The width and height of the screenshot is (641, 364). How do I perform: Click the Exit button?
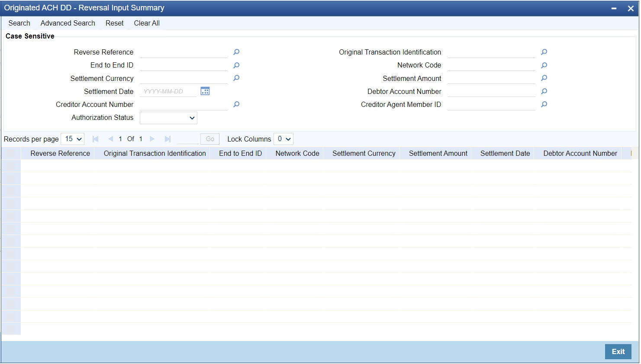[x=618, y=351]
